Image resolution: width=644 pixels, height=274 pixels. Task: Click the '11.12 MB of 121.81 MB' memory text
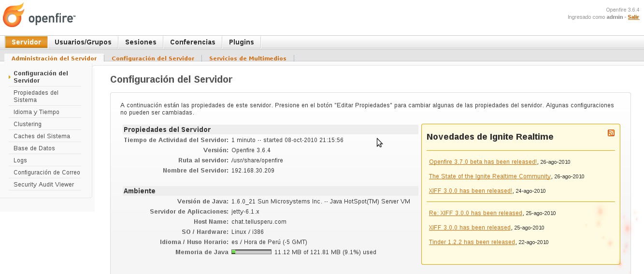[325, 252]
